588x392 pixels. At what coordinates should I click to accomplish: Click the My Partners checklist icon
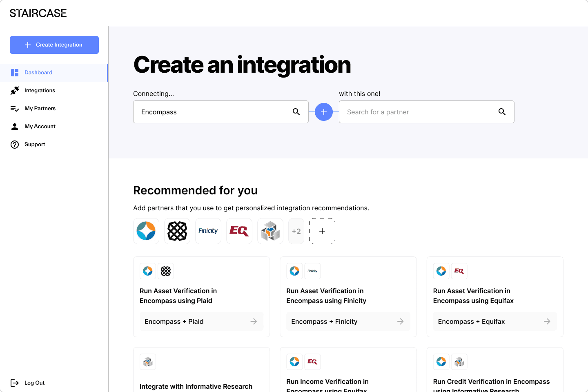[15, 109]
